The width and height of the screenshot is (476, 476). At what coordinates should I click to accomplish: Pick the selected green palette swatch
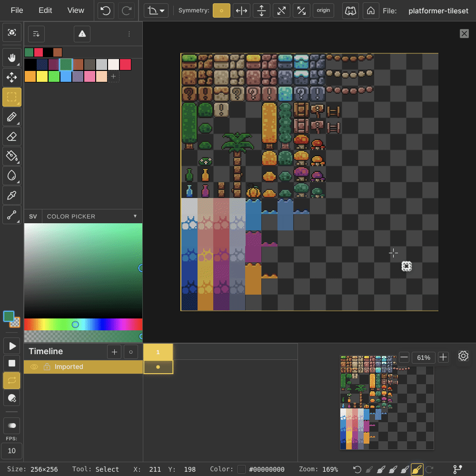66,64
